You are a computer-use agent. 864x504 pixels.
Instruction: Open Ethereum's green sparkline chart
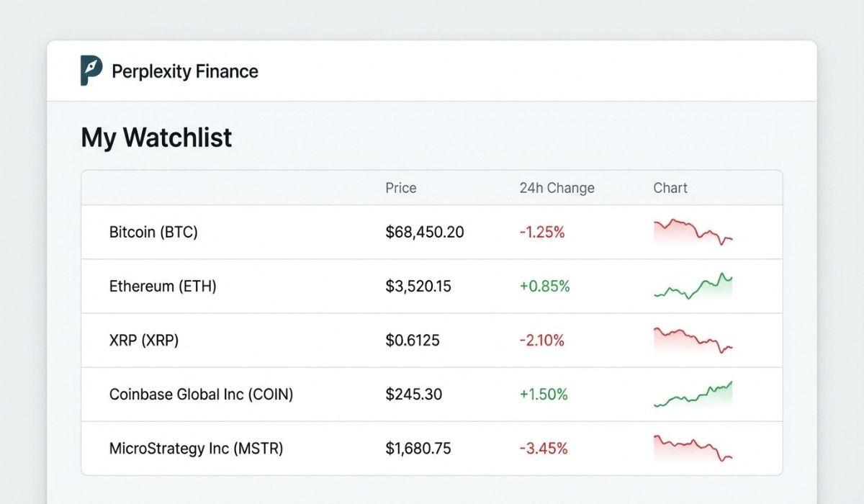pyautogui.click(x=692, y=286)
